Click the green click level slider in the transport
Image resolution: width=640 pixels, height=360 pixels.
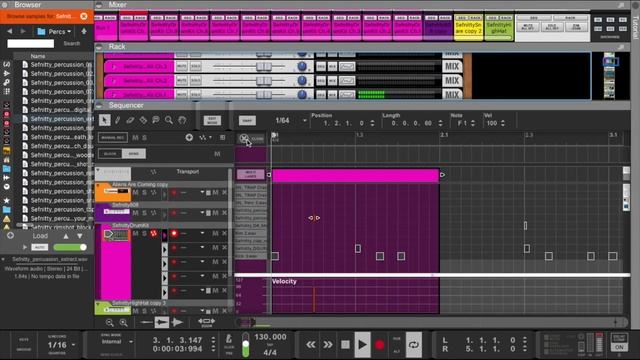[246, 345]
